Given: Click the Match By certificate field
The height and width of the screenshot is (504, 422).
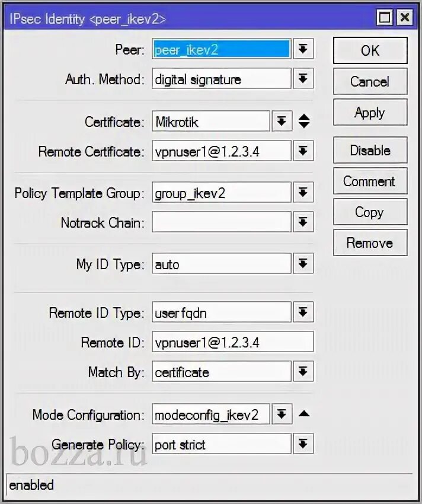Looking at the screenshot, I should point(222,372).
